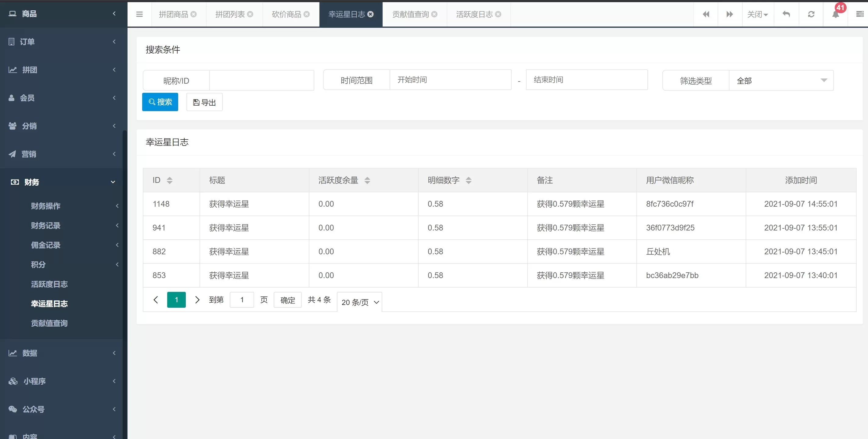Click the notification bell icon
Viewport: 868px width, 439px height.
point(835,14)
